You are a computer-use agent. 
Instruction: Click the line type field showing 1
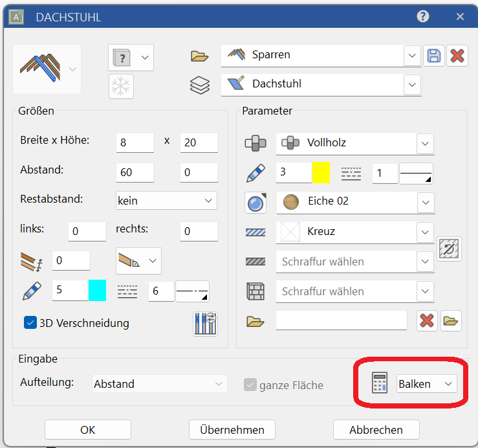pyautogui.click(x=385, y=174)
